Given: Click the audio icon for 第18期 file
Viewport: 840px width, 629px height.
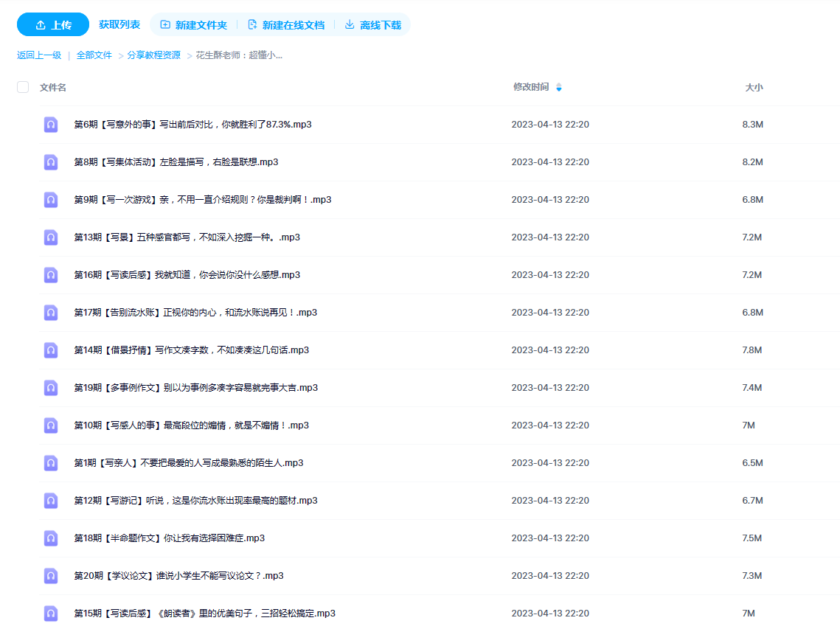Looking at the screenshot, I should [51, 538].
